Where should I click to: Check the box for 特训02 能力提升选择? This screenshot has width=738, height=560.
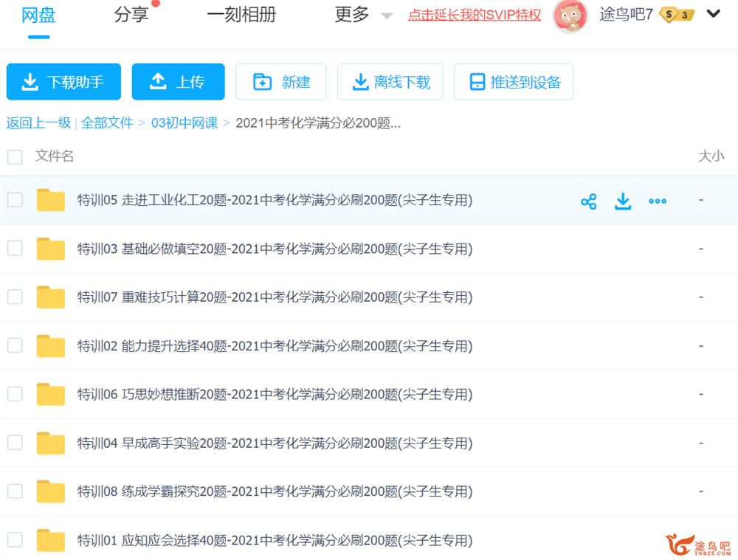point(15,345)
